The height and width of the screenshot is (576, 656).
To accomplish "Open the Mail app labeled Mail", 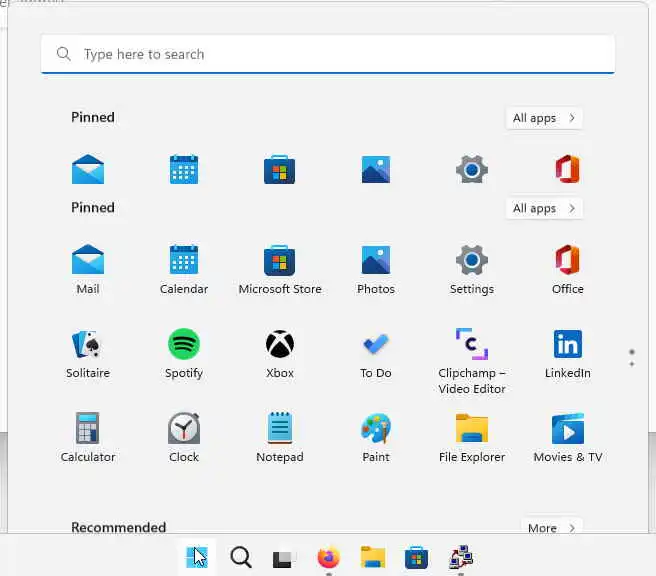I will [x=88, y=269].
